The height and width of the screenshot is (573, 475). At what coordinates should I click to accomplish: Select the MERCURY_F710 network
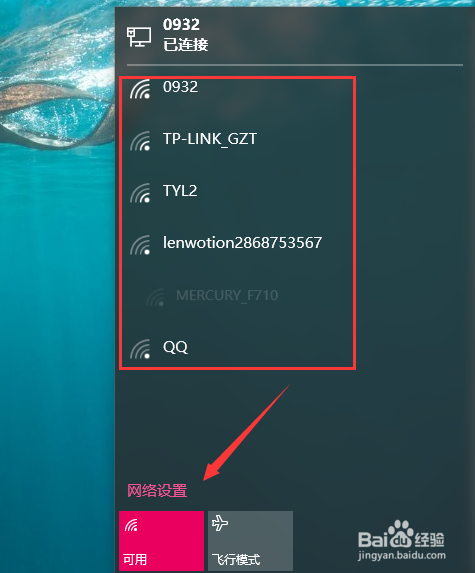[238, 297]
